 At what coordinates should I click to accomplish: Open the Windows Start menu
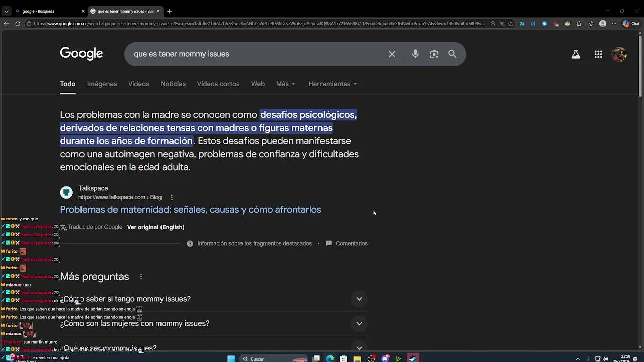pyautogui.click(x=231, y=359)
